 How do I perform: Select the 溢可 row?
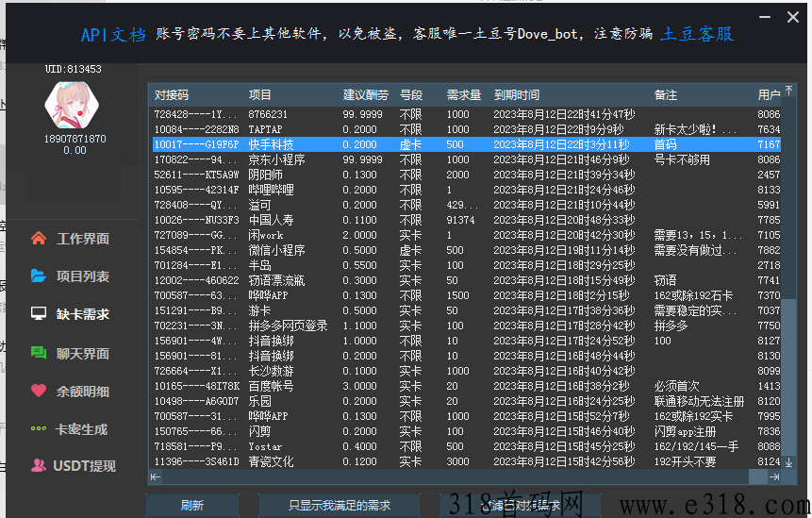[466, 205]
